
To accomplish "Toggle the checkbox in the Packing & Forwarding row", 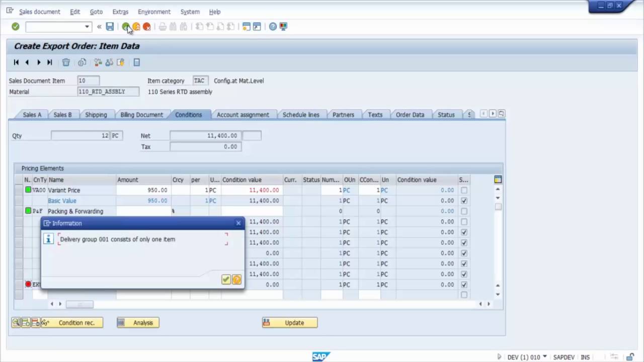I will coord(464,211).
